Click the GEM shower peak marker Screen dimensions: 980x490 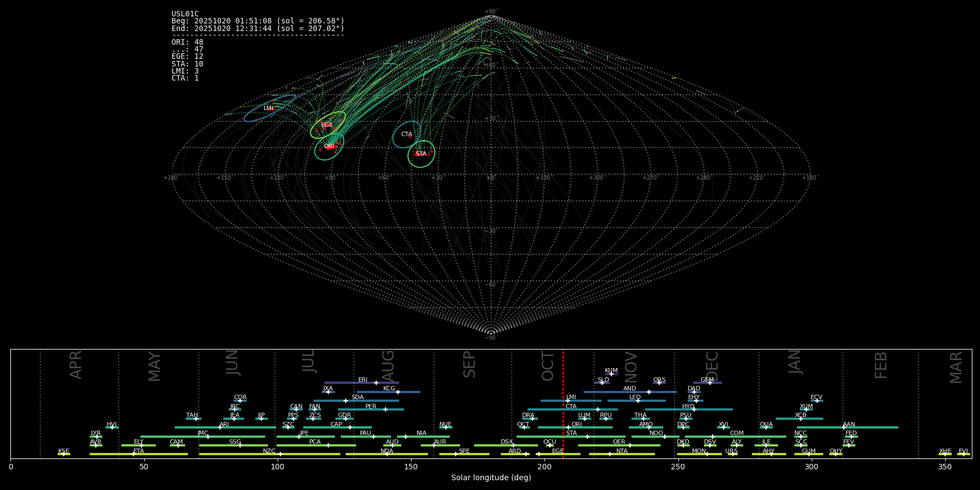click(710, 383)
